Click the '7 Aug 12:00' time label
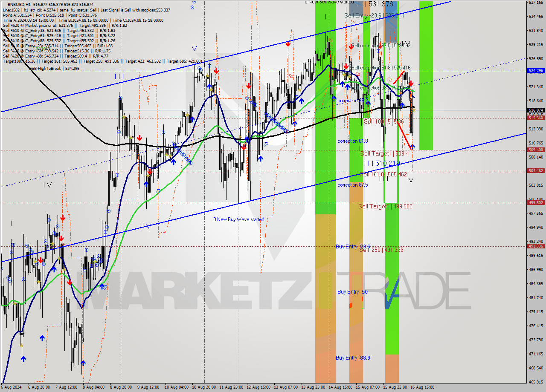546x392 pixels. click(x=66, y=387)
